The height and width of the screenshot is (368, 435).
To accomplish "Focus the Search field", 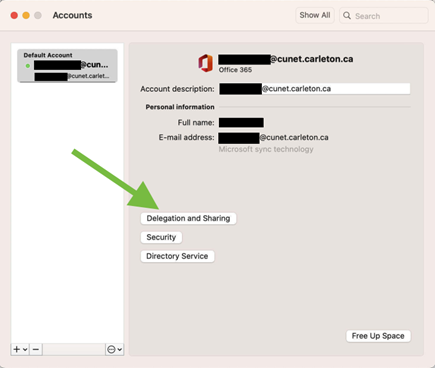I will pyautogui.click(x=384, y=16).
